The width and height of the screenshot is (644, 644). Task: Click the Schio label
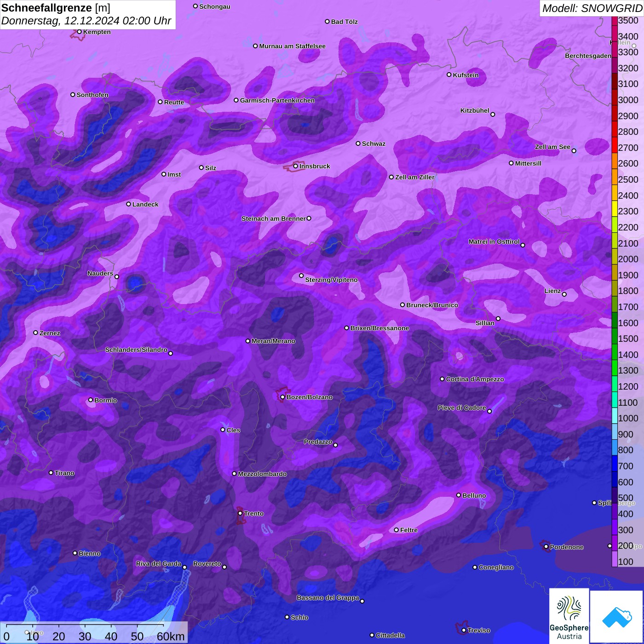click(x=299, y=617)
